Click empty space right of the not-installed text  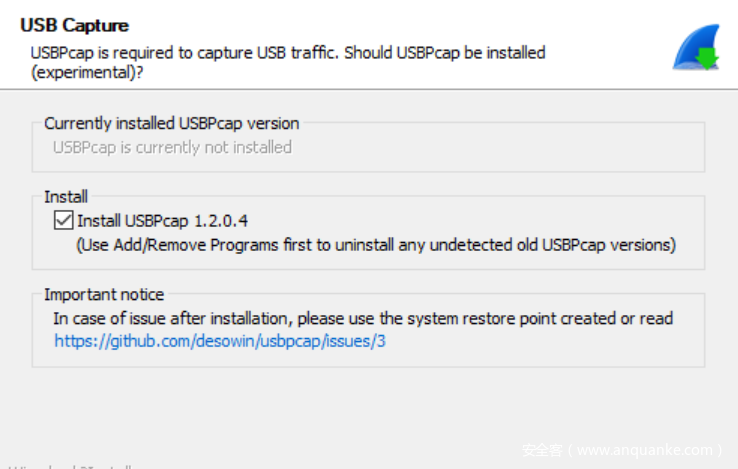pos(500,148)
